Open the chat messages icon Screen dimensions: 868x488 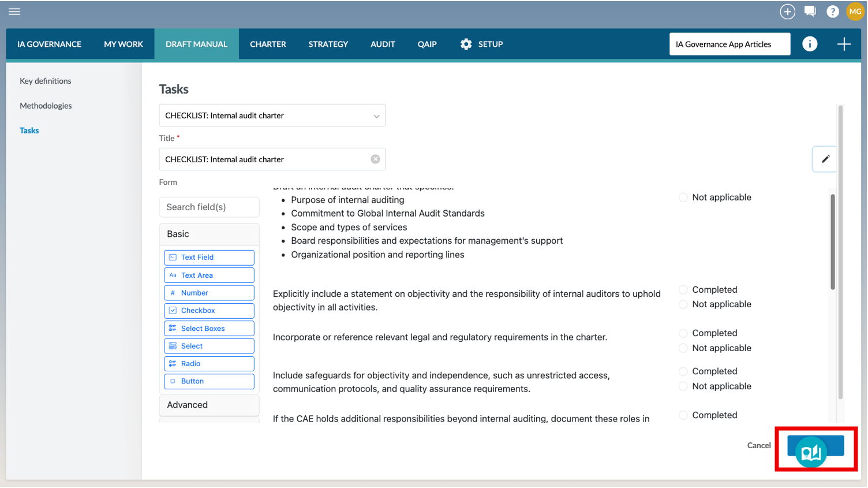point(810,12)
